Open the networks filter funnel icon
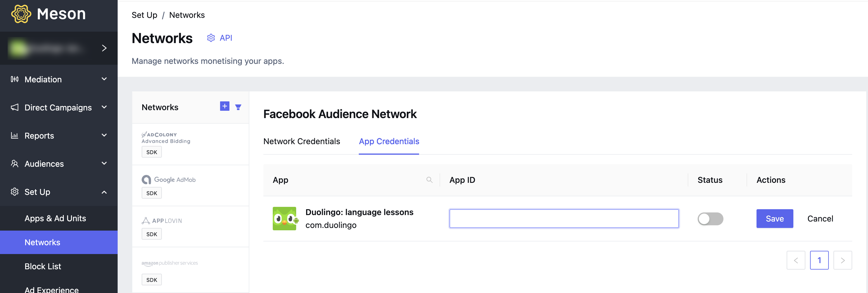 [238, 107]
